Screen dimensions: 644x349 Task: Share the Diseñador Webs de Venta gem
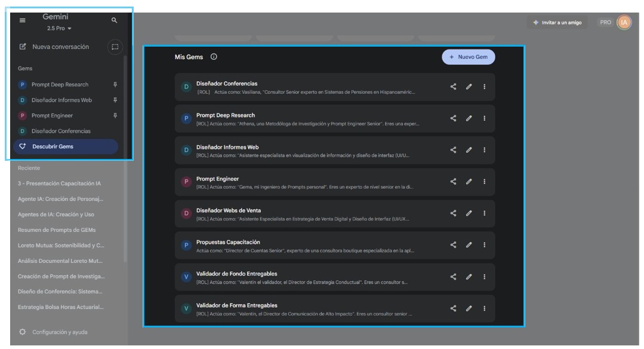[453, 213]
